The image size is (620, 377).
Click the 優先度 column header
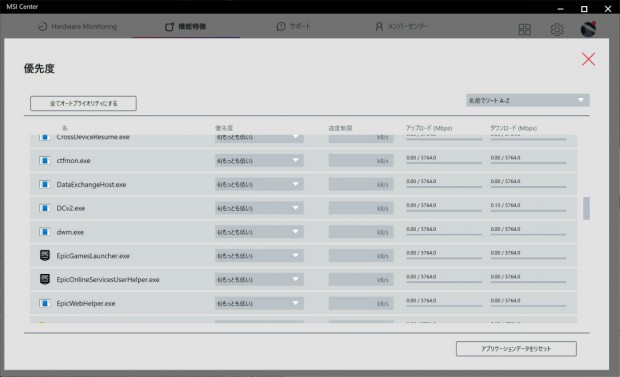click(x=224, y=128)
